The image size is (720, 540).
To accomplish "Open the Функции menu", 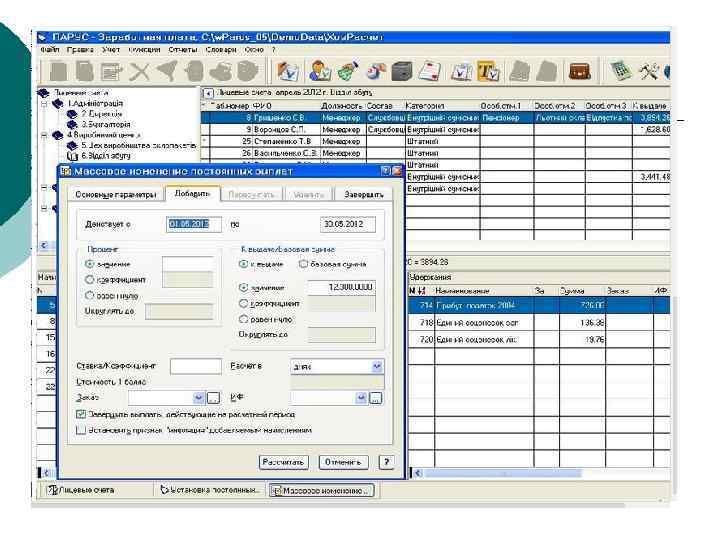I will [144, 49].
